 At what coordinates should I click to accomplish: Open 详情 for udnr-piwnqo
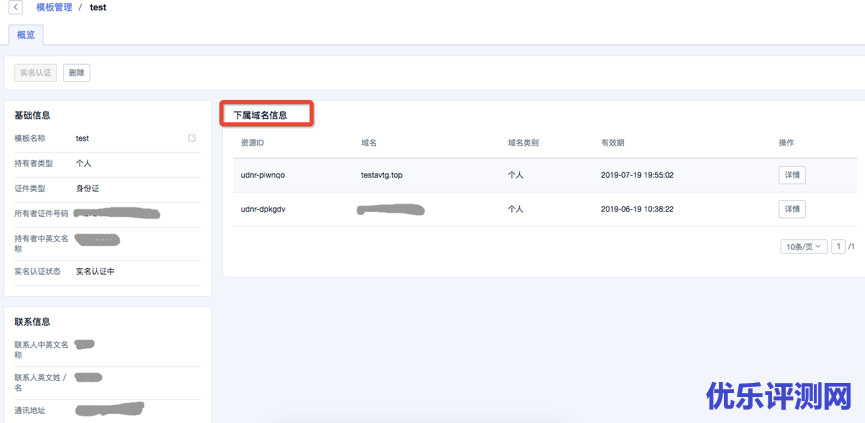(x=792, y=175)
